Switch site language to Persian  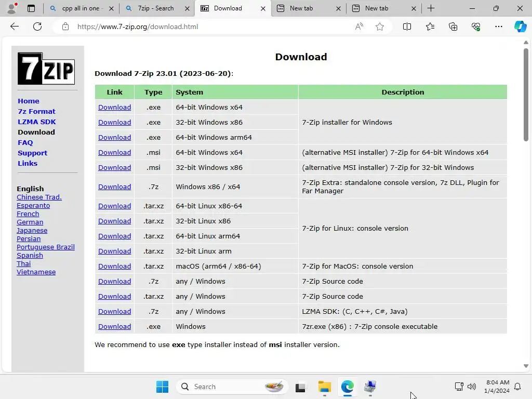(29, 239)
